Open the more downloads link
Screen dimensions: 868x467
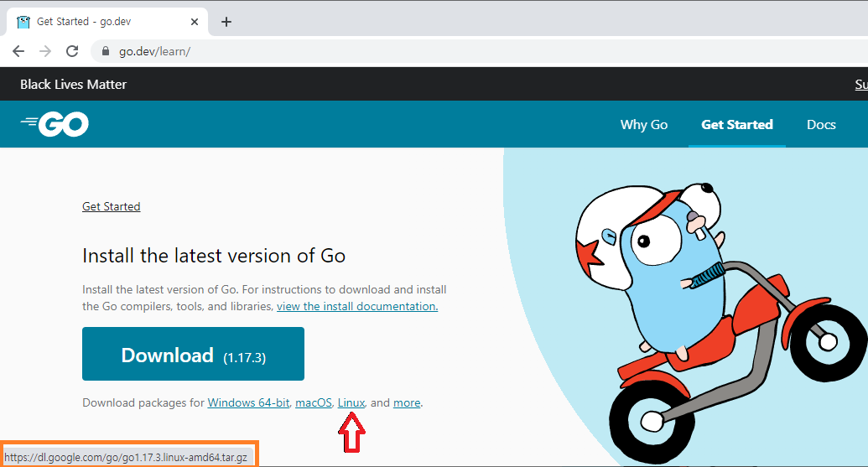point(407,402)
